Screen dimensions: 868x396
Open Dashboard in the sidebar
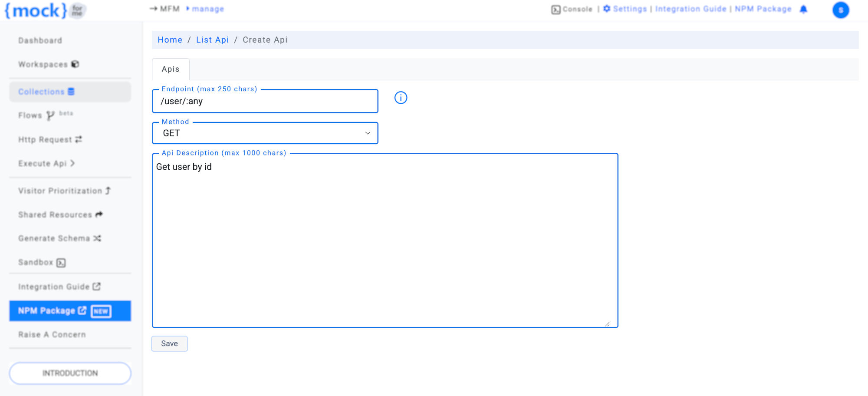pos(40,40)
